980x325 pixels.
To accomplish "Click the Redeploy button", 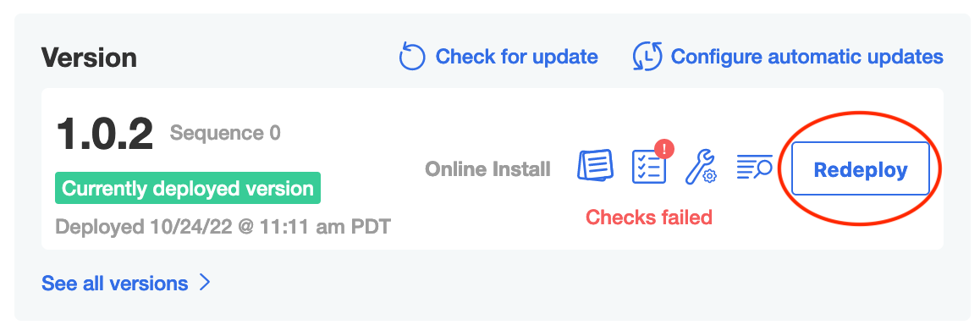I will (861, 168).
